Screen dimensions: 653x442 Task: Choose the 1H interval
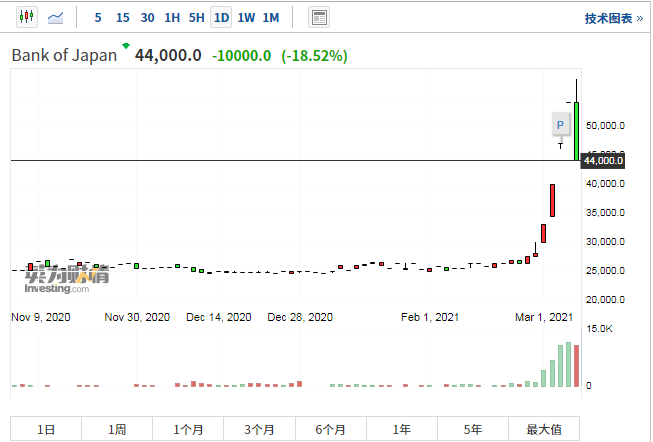click(x=172, y=17)
